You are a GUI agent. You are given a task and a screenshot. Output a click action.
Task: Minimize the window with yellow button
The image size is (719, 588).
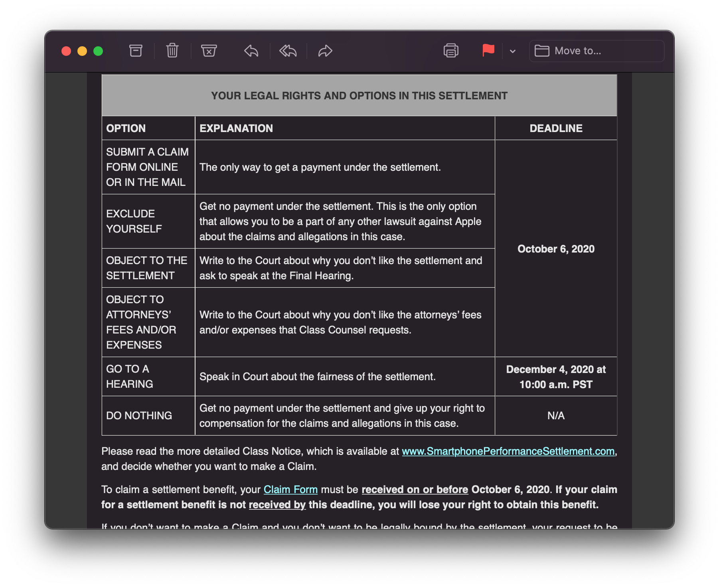[82, 51]
